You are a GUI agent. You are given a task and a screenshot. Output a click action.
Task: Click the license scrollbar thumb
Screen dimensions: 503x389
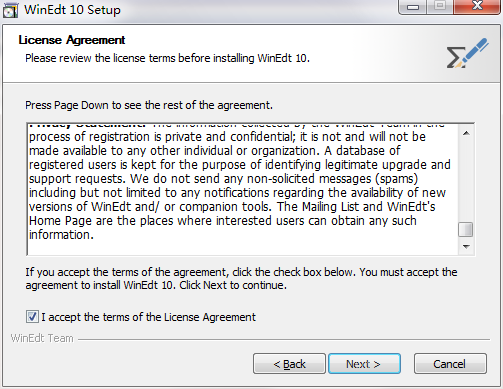click(x=466, y=229)
